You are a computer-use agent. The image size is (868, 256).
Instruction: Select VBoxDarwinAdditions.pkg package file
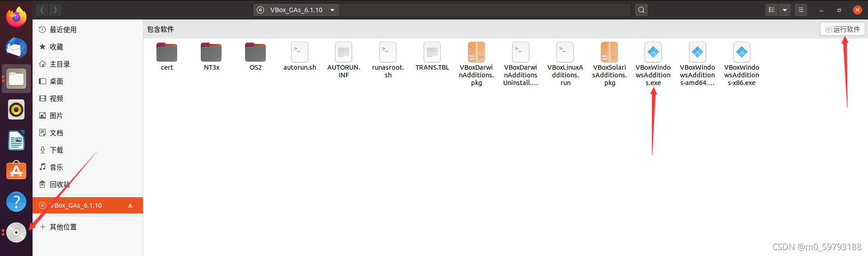[x=476, y=64]
